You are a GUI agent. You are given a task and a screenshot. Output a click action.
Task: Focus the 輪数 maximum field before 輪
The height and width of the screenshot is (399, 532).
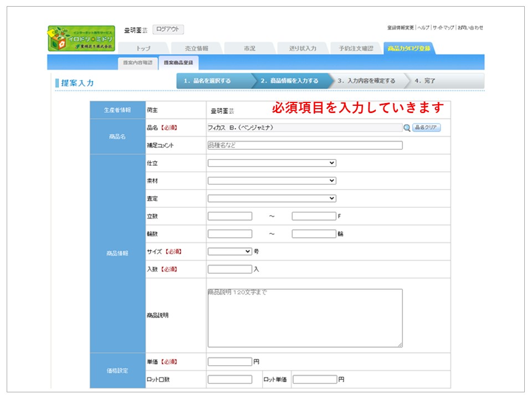(314, 234)
